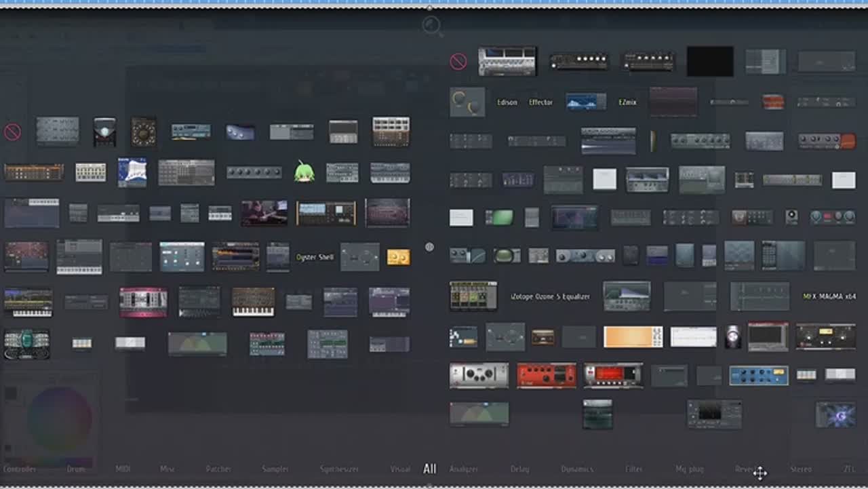This screenshot has width=868, height=489.
Task: Click the red three-knob plugin thumbnail
Action: (547, 375)
